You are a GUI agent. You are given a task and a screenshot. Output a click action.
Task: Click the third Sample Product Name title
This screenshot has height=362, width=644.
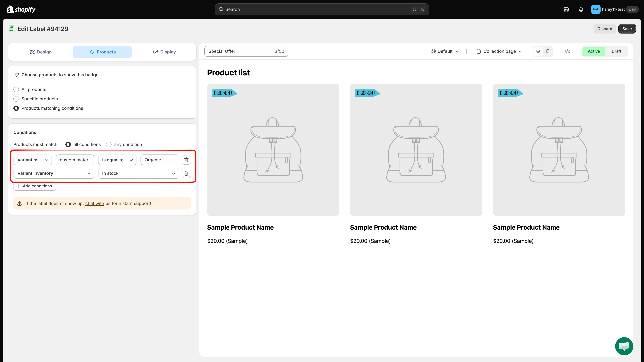(526, 228)
